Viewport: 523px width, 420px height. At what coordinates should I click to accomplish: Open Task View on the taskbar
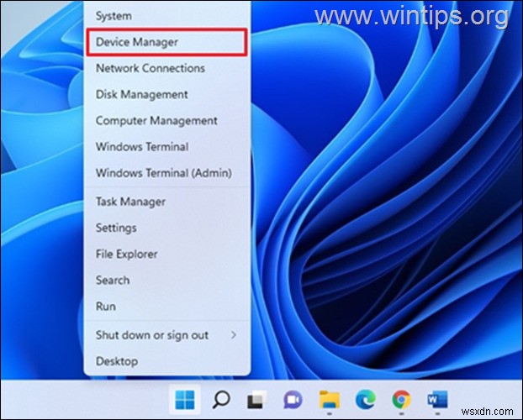(256, 399)
